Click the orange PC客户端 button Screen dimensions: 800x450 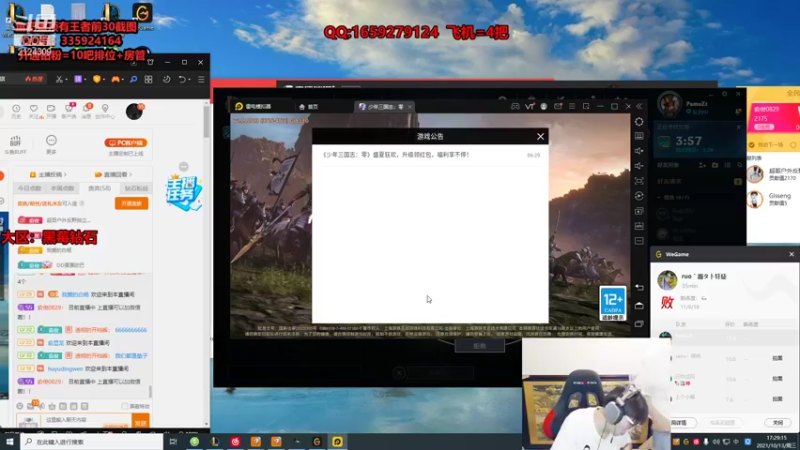point(126,143)
